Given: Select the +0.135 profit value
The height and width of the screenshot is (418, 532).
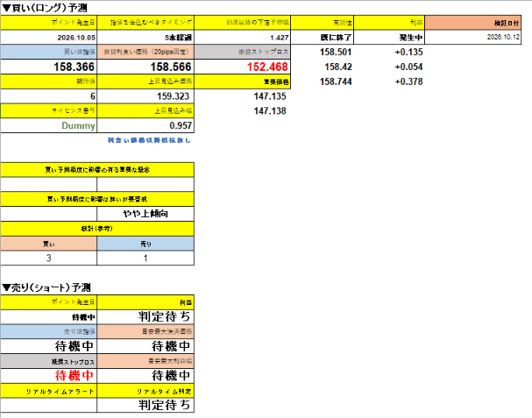Looking at the screenshot, I should [x=408, y=52].
